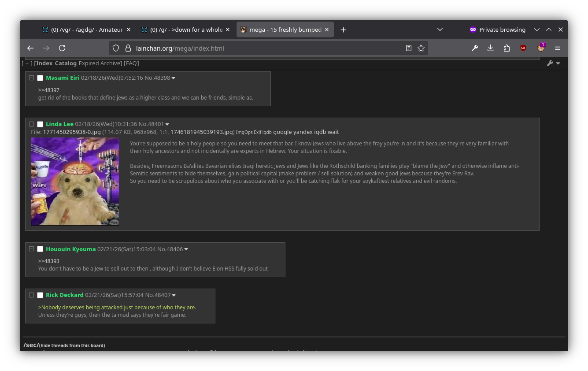
Task: Hide Linda Lee's post using the minus box
Action: [x=32, y=124]
